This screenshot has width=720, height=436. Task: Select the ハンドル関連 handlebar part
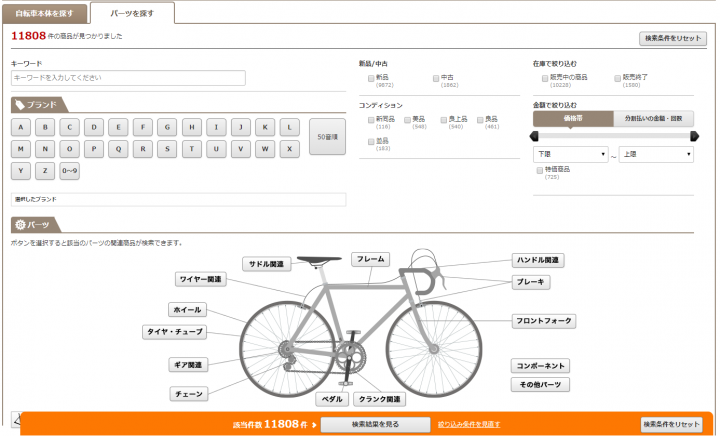tap(538, 260)
